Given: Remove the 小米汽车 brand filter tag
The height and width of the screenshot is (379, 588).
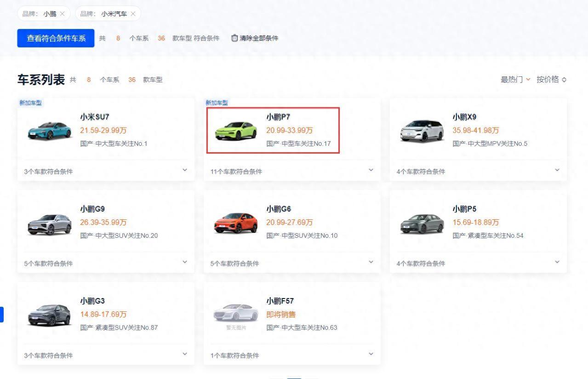Looking at the screenshot, I should (x=133, y=14).
